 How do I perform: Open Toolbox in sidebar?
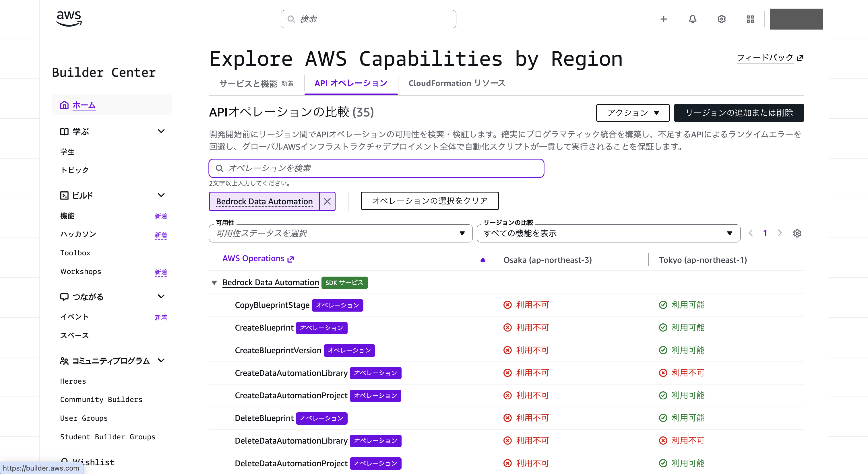click(x=75, y=253)
